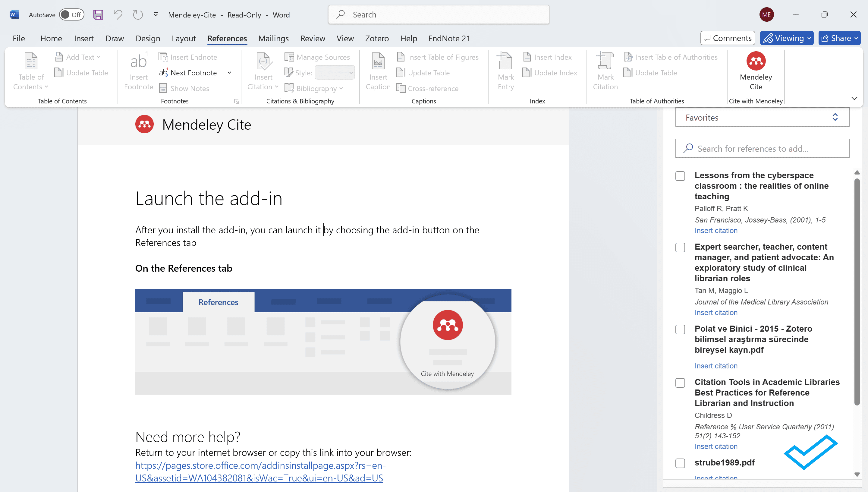Check the strube1989.pdf reference box
Image resolution: width=868 pixels, height=492 pixels.
click(x=680, y=463)
